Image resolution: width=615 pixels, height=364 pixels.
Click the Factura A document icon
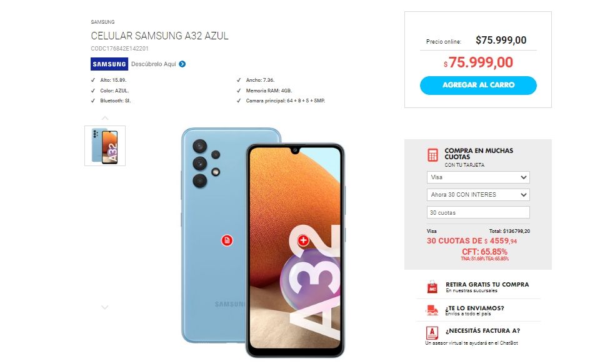(432, 333)
